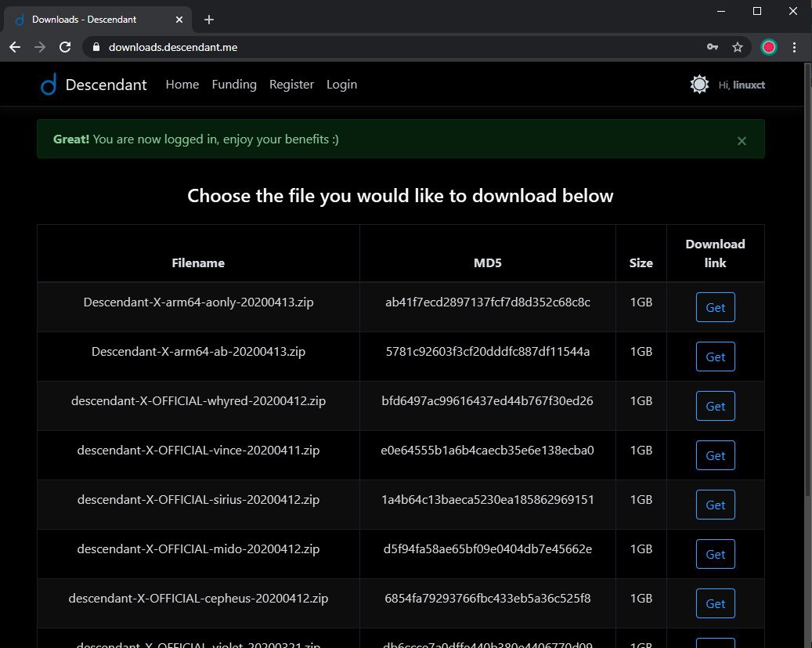Click MD5 1a4b64c13baeca5230ea185862969151
Screen dimensions: 812x648
pyautogui.click(x=487, y=499)
